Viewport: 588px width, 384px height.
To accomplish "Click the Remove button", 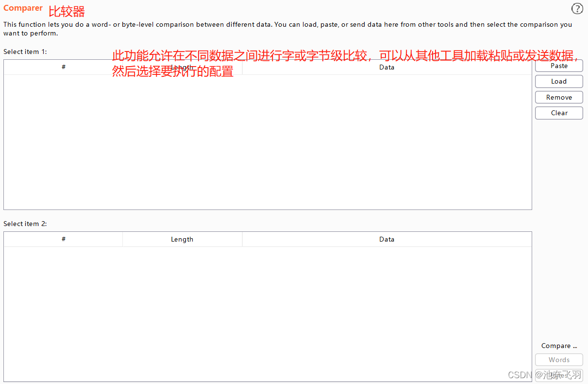I will (559, 97).
